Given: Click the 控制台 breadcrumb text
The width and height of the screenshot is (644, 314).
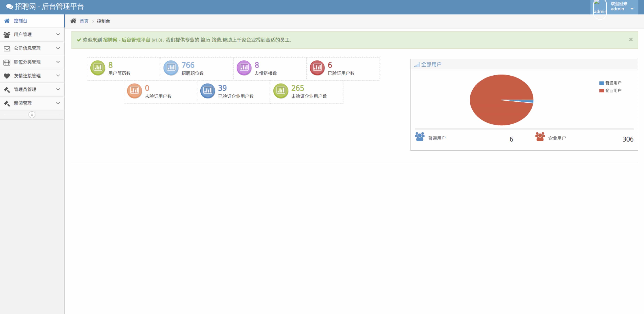Looking at the screenshot, I should 103,21.
